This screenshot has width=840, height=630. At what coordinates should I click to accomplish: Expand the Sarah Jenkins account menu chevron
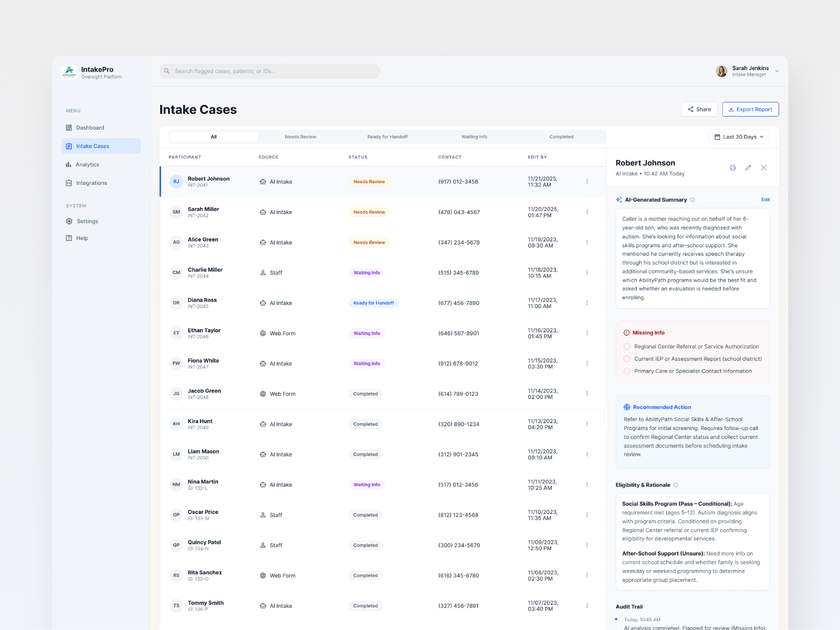click(777, 71)
